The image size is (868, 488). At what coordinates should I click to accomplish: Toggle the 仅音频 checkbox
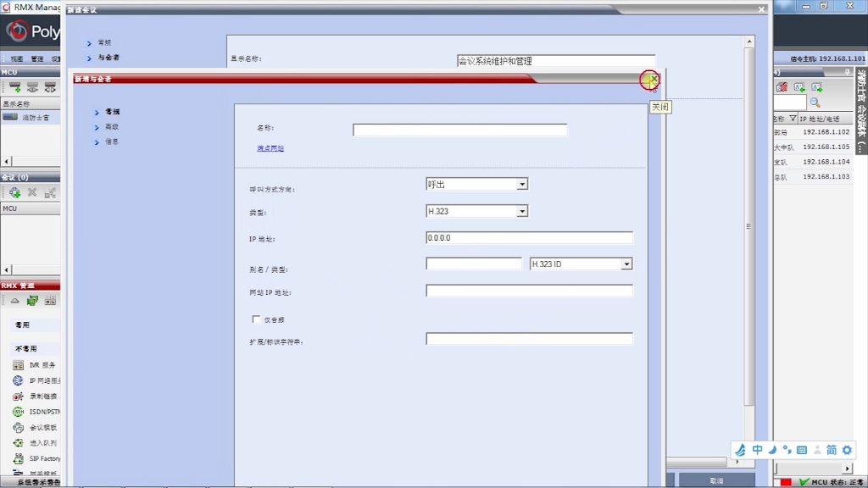pyautogui.click(x=256, y=319)
